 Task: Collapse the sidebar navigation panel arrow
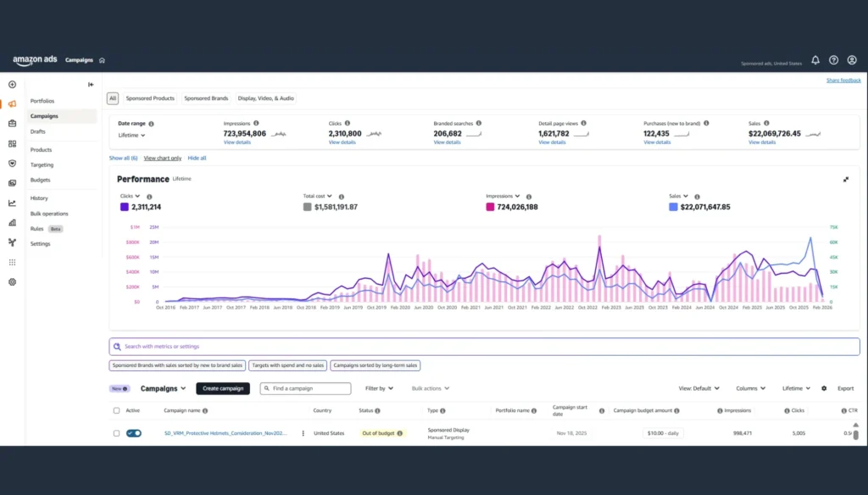[x=91, y=84]
